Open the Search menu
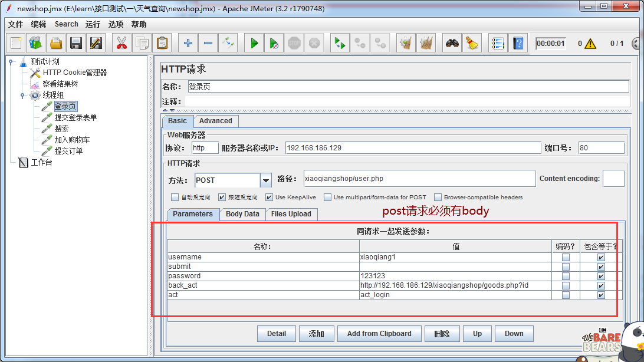The image size is (644, 362). pyautogui.click(x=67, y=24)
